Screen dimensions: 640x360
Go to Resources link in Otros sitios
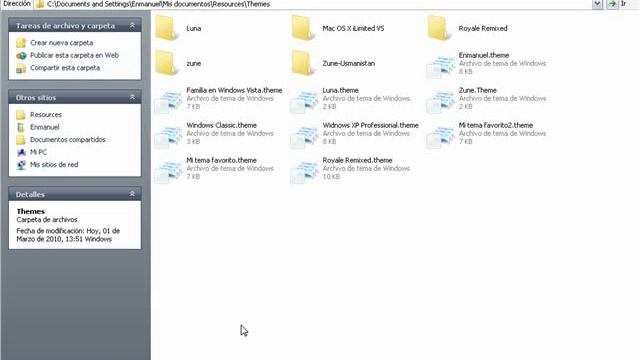(x=46, y=115)
